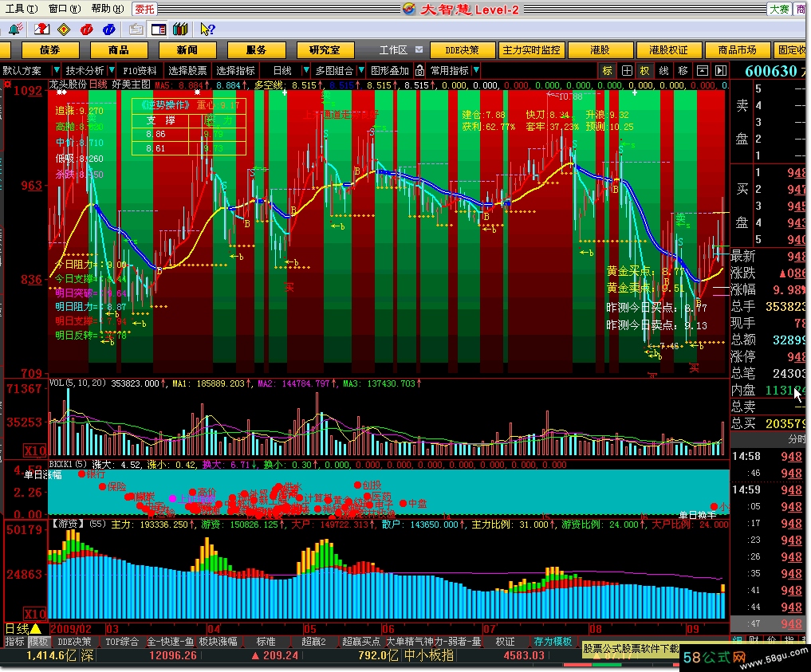
Task: Select the 权证 template tab
Action: tap(505, 642)
